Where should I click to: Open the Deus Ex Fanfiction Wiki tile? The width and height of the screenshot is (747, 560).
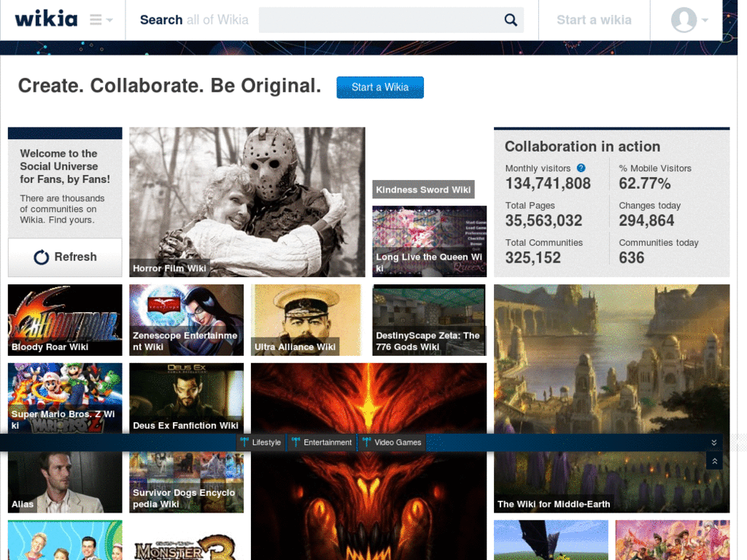pos(186,398)
